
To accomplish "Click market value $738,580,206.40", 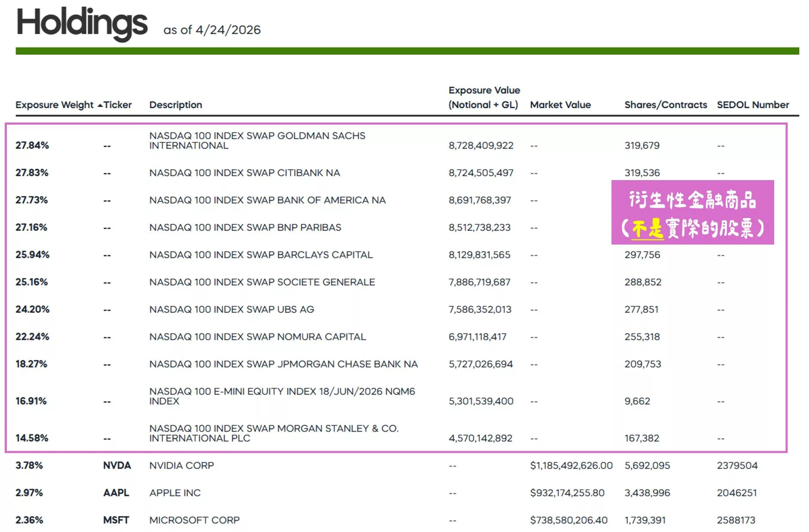I will click(x=569, y=520).
